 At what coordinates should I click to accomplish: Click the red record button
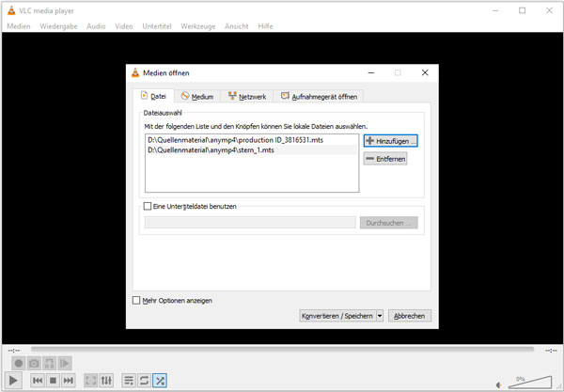(19, 363)
